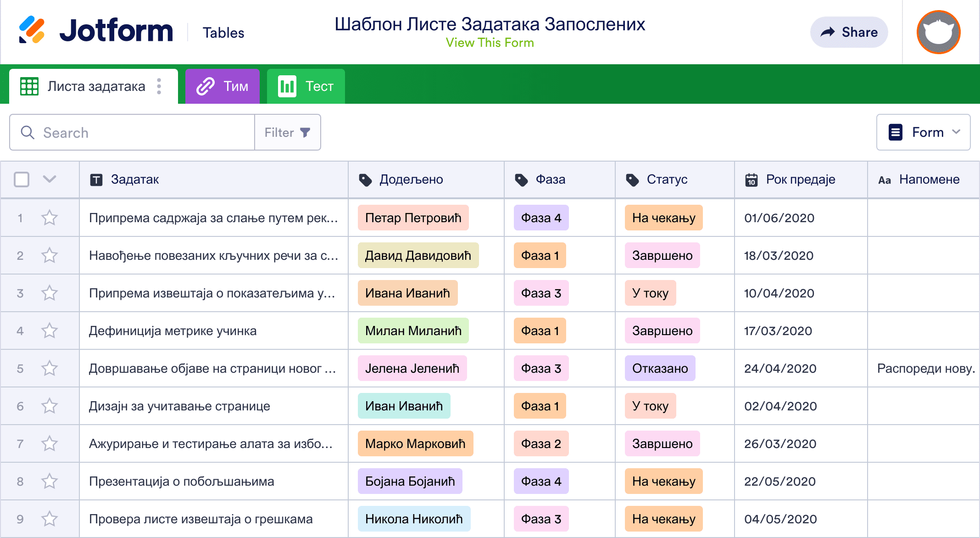Open the user avatar profile menu
The height and width of the screenshot is (538, 980).
coord(938,32)
